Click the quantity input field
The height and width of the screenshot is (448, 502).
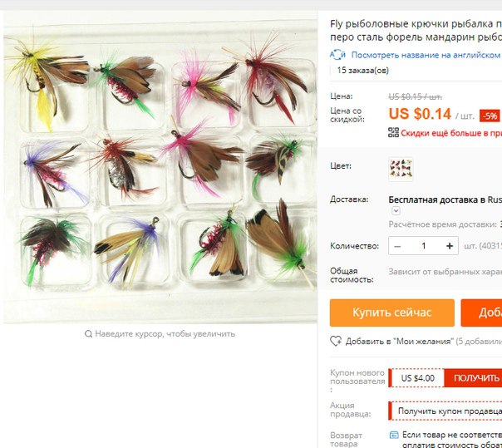coord(424,246)
